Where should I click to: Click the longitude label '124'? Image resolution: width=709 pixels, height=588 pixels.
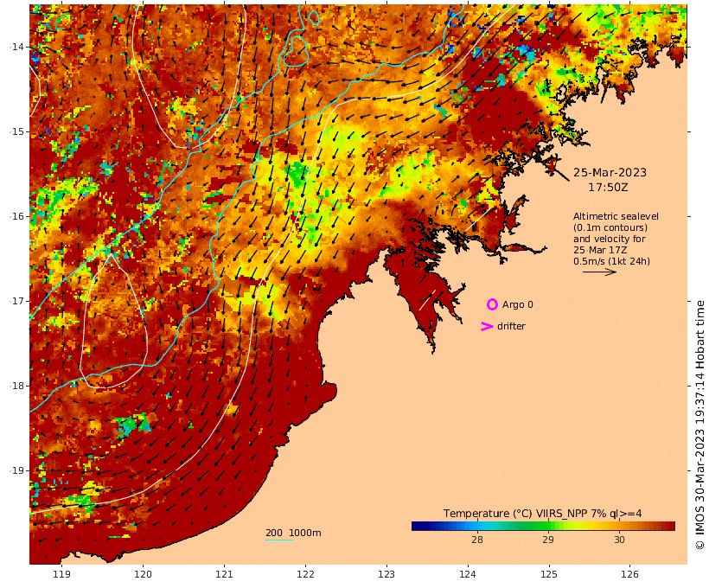tap(468, 574)
